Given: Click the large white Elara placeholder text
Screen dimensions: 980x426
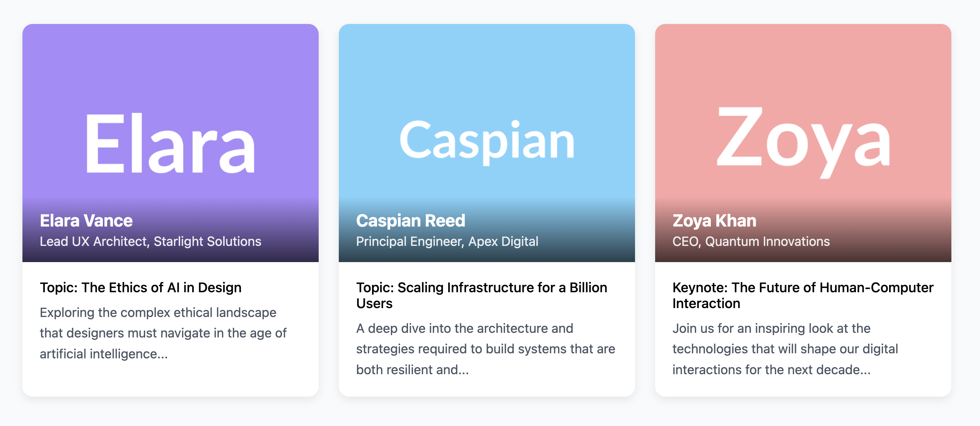Looking at the screenshot, I should point(170,143).
